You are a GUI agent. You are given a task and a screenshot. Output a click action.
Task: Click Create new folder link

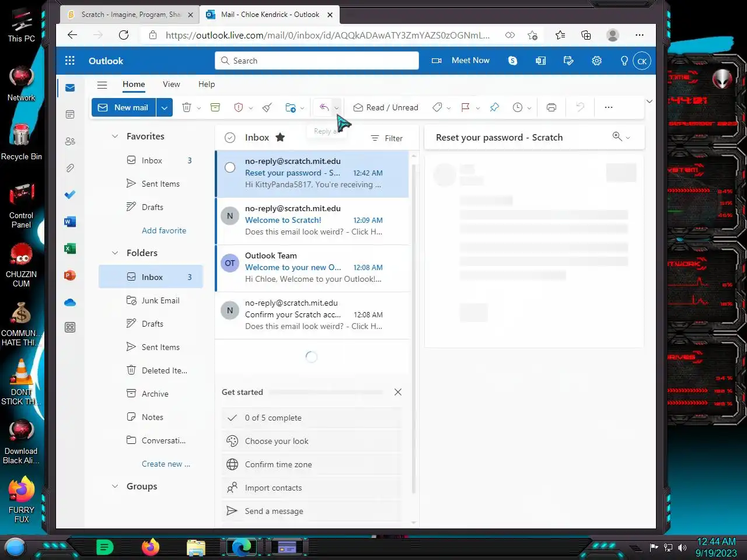pyautogui.click(x=166, y=464)
